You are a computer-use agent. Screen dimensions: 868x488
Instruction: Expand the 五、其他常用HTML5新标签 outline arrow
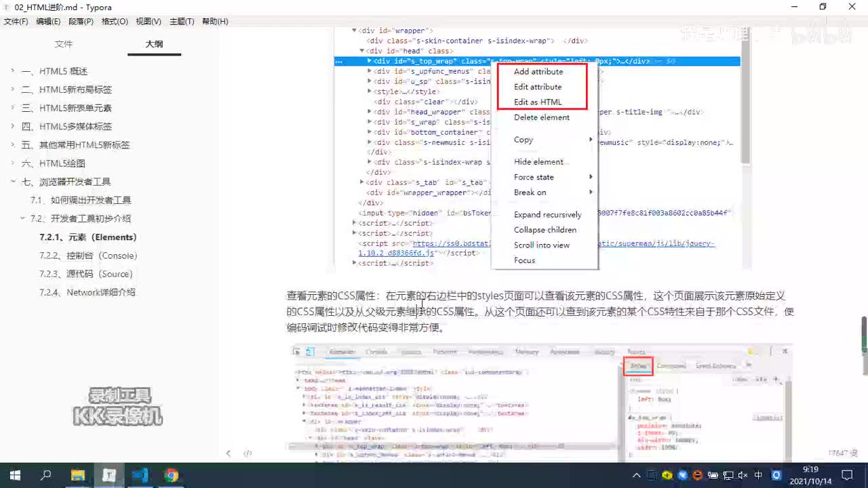pos(13,144)
